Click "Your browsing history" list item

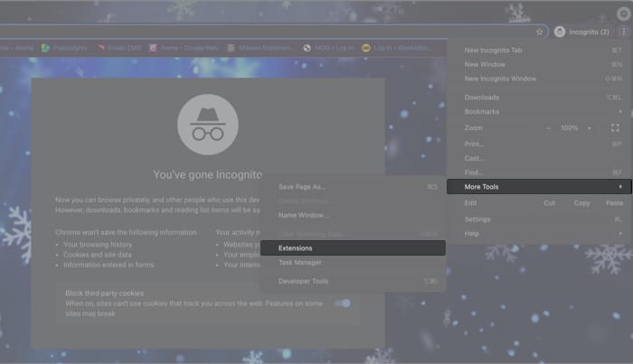click(x=98, y=245)
